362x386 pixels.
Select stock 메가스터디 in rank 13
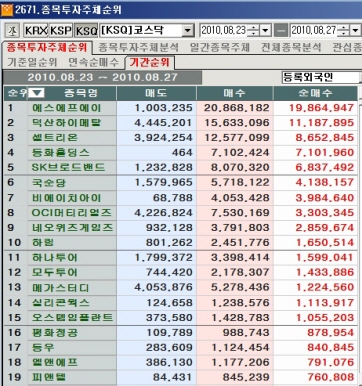60,287
